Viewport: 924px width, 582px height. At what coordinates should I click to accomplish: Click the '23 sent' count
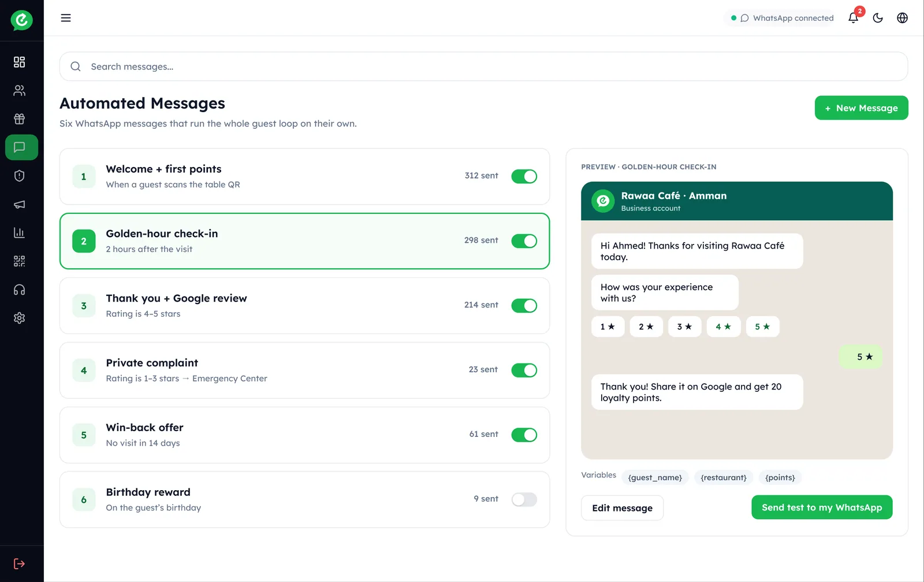pos(483,370)
